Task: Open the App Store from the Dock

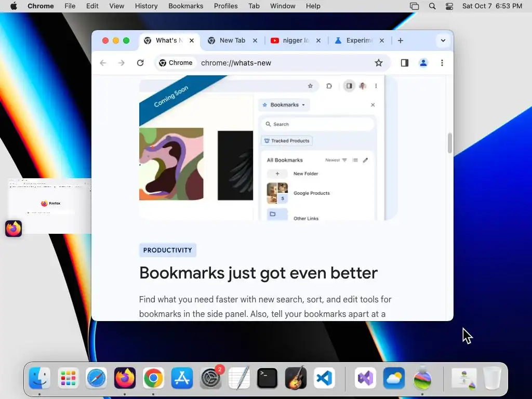Action: (182, 378)
